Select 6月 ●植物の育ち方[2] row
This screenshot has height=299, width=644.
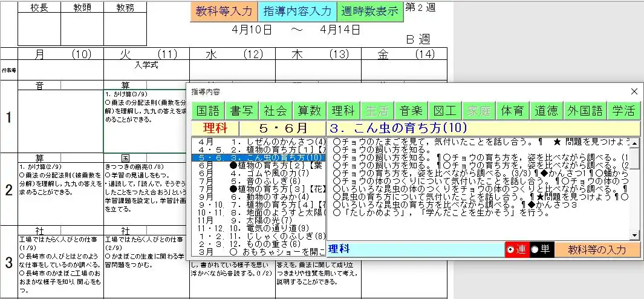[259, 166]
